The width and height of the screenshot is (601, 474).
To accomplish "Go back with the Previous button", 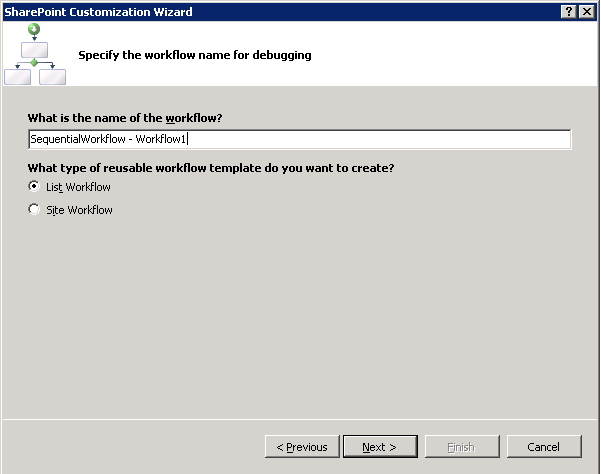I will [x=302, y=447].
